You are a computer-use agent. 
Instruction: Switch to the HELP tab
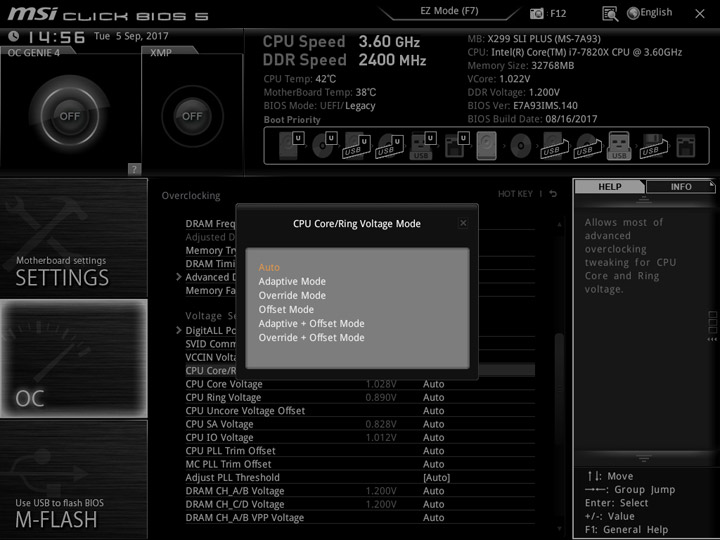610,187
